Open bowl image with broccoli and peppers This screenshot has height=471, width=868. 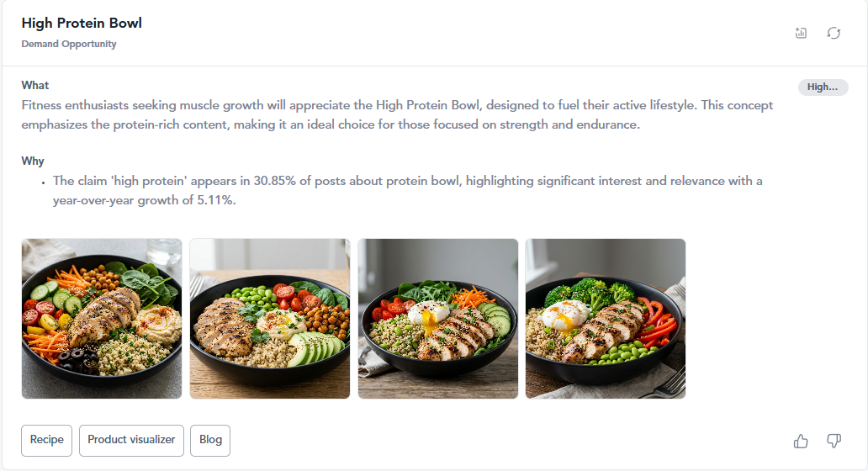606,318
